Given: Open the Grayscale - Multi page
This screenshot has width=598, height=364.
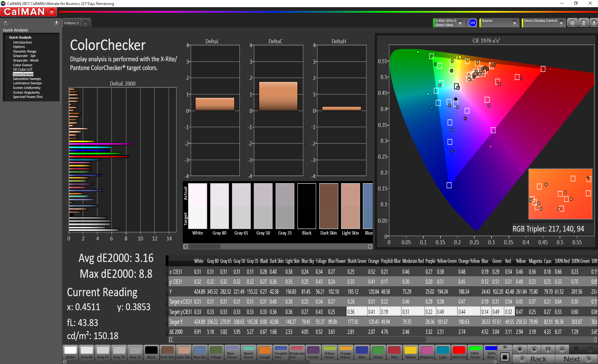Looking at the screenshot, I should [x=26, y=60].
